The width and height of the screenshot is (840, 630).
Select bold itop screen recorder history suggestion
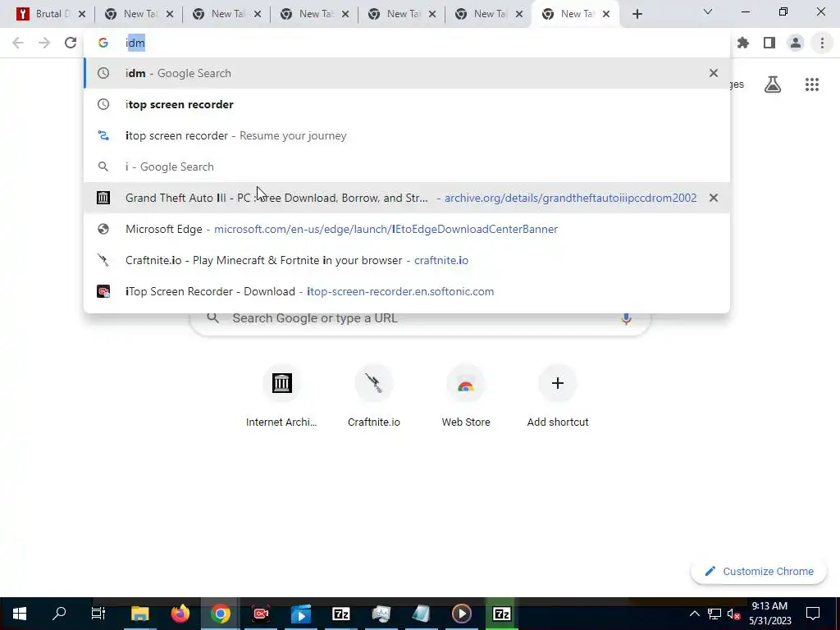407,104
